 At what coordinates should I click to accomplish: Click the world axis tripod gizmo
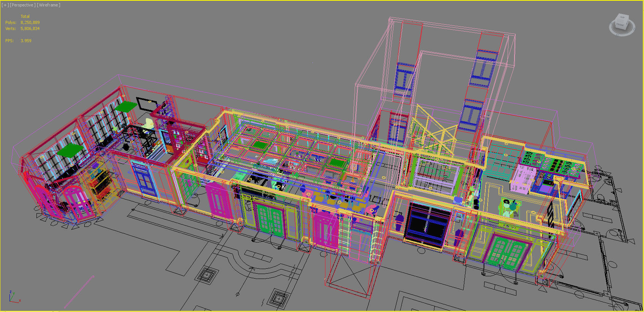click(14, 297)
